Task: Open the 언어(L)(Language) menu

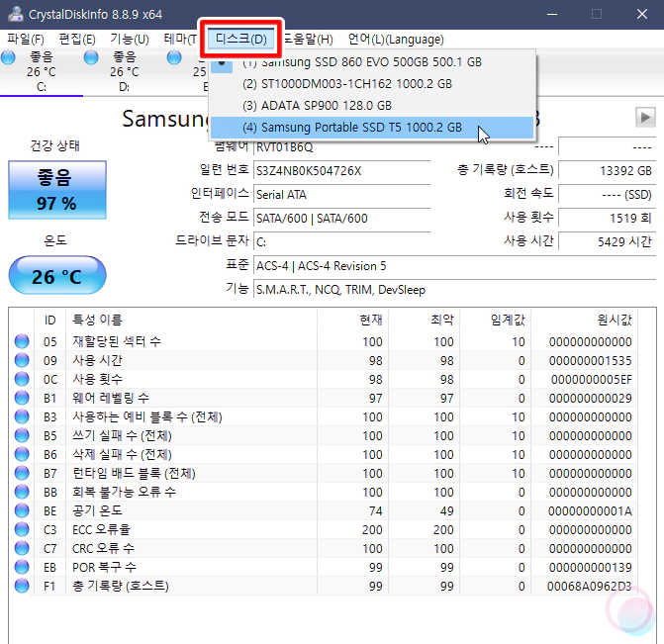Action: pyautogui.click(x=396, y=40)
